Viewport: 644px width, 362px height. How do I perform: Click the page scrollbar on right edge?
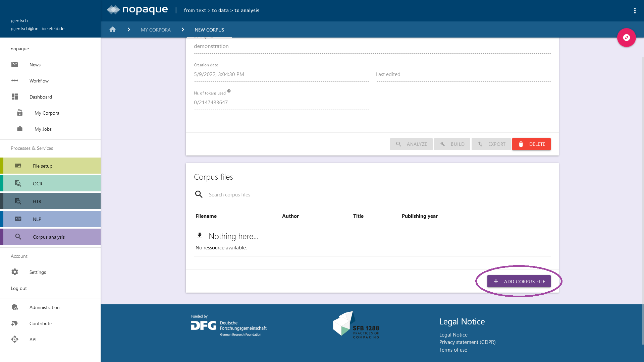point(643,201)
